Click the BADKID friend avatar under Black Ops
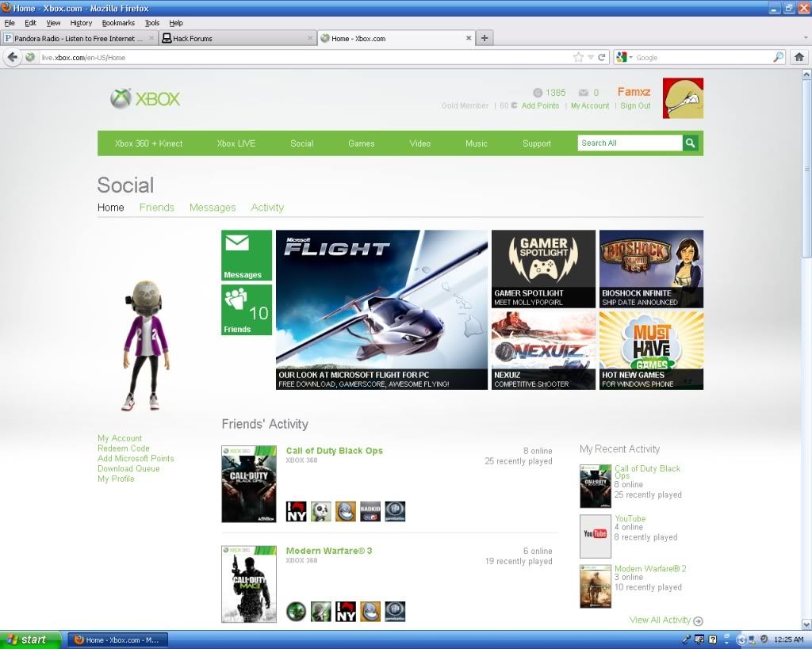The height and width of the screenshot is (649, 812). pyautogui.click(x=370, y=511)
